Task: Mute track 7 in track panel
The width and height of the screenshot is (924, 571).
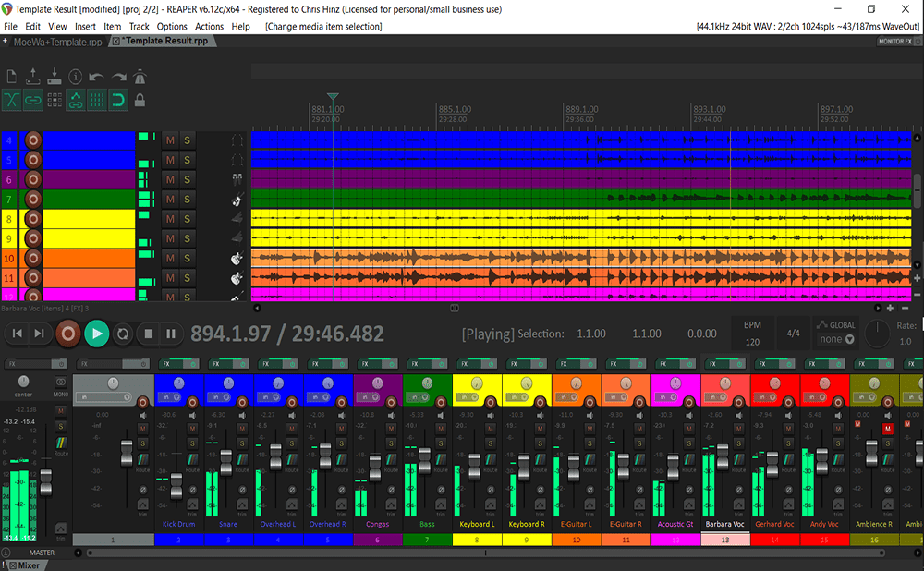Action: [x=170, y=199]
